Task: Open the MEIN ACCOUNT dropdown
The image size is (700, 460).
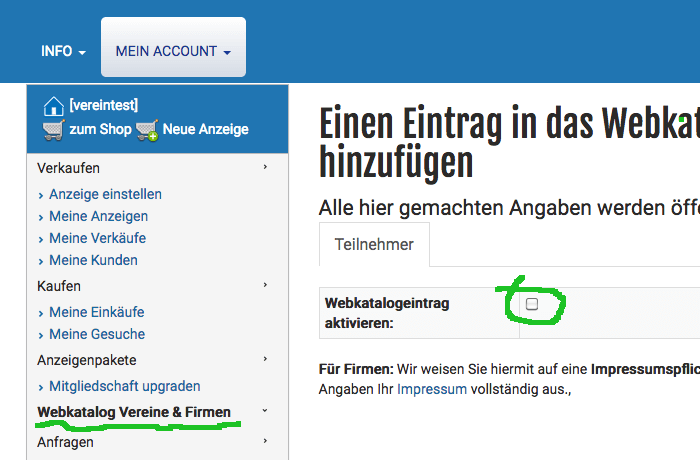Action: (x=173, y=51)
